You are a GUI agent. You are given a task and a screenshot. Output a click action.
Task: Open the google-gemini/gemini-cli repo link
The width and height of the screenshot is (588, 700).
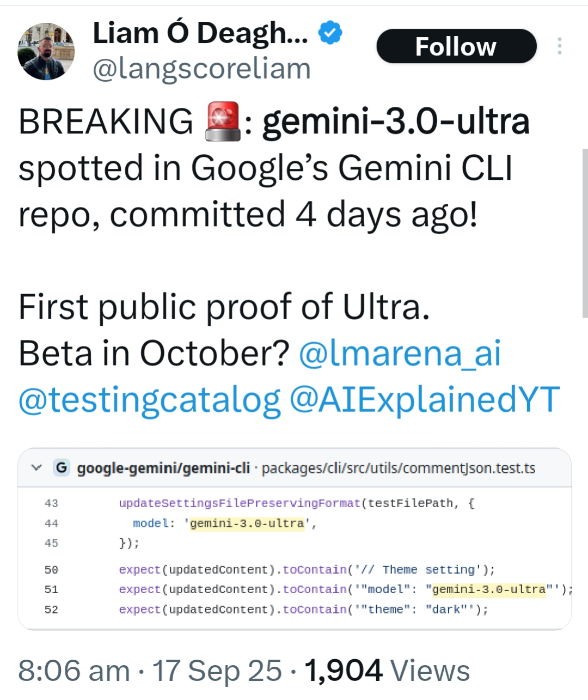click(x=163, y=468)
